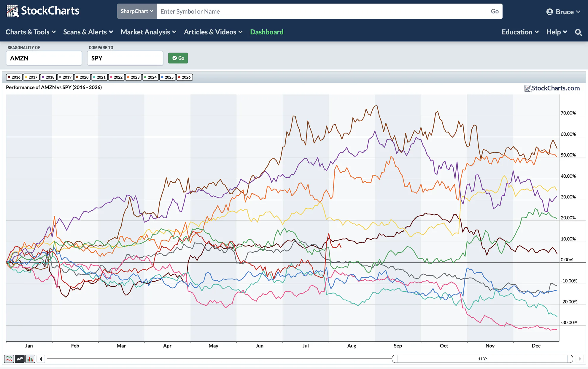Image resolution: width=588 pixels, height=369 pixels.
Task: Open the Bruce account dropdown
Action: tap(563, 12)
